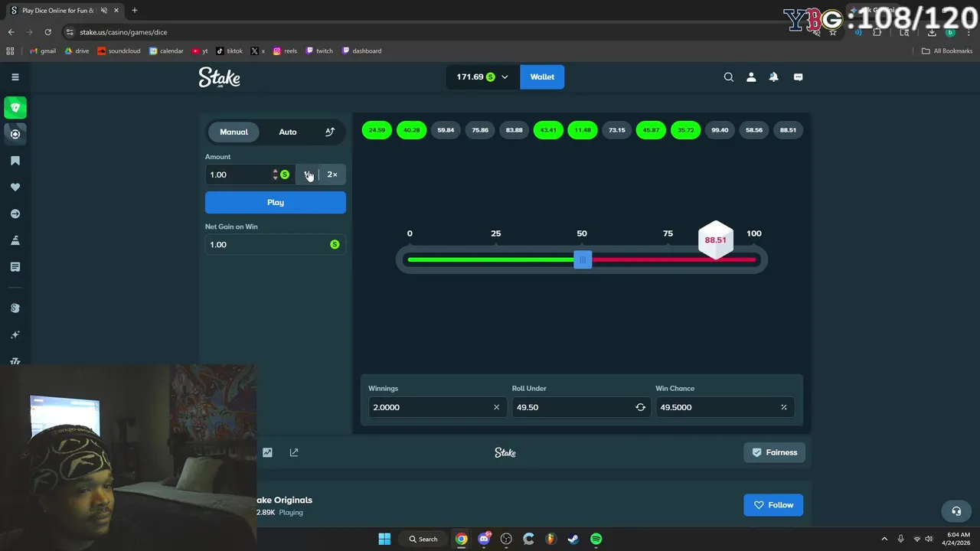Click the circled arrow icon in sidebar
Viewport: 980px width, 551px height.
coord(15,214)
